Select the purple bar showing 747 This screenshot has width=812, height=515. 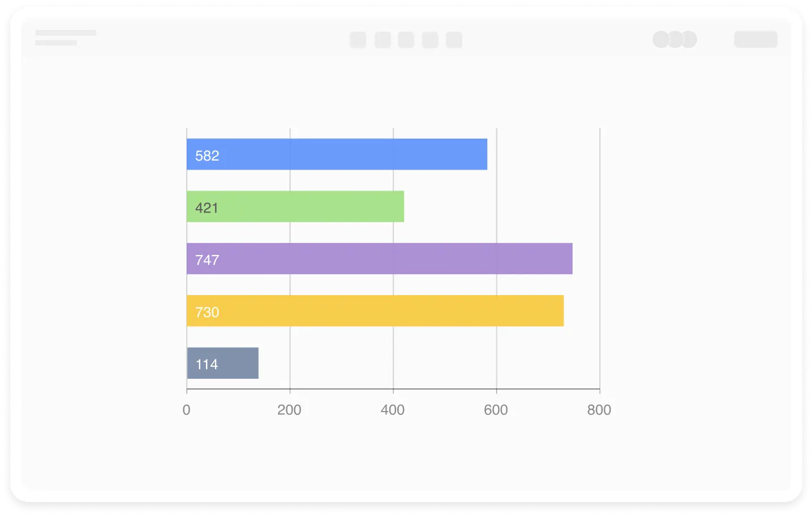point(379,259)
